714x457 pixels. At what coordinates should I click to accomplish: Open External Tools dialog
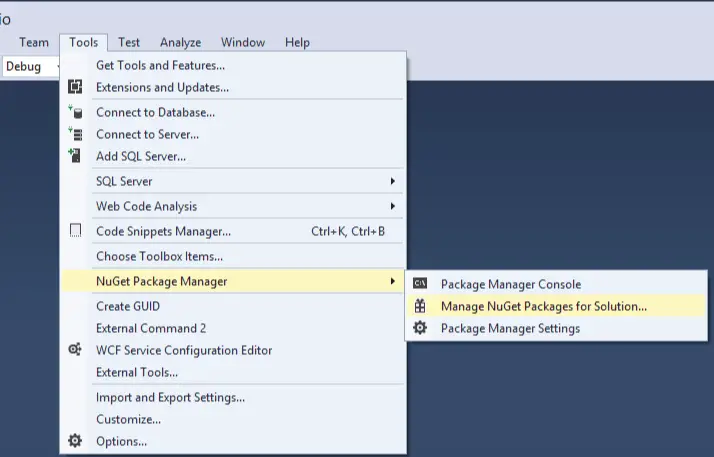pos(233,372)
